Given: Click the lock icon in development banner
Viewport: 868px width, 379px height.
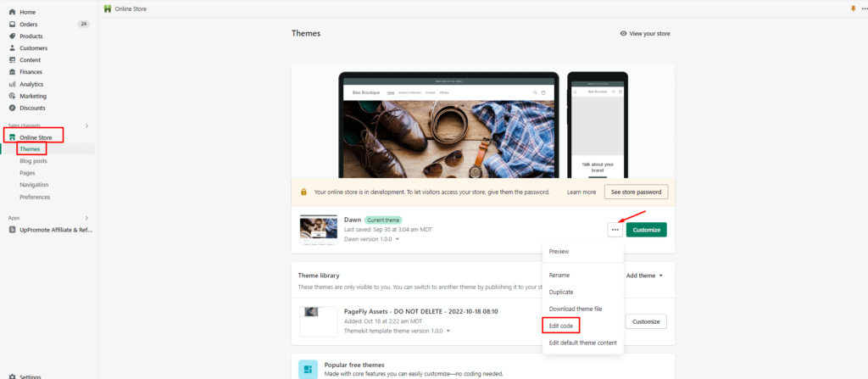Looking at the screenshot, I should point(303,192).
